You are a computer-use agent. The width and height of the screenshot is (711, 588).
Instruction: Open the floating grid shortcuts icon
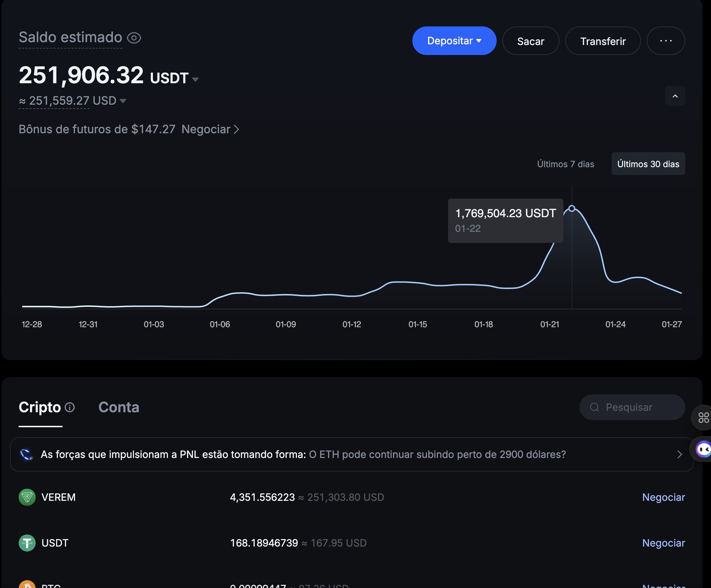[703, 417]
